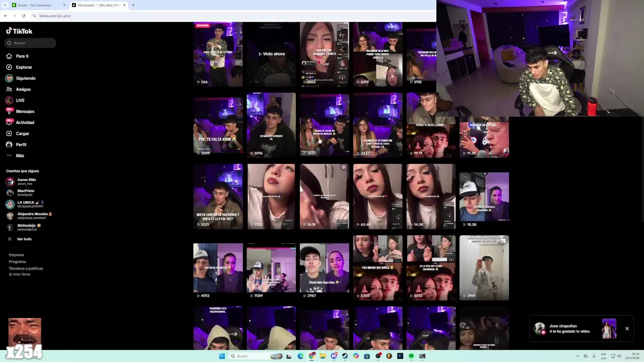Open File Explorer from taskbar
Screen dimensions: 644x362
point(323,356)
